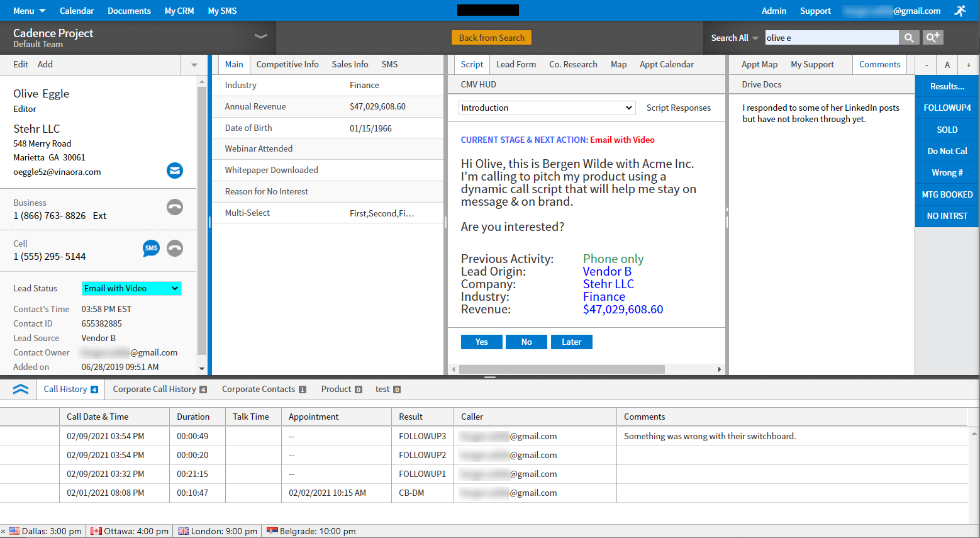
Task: Open the Product tab
Action: coord(341,389)
